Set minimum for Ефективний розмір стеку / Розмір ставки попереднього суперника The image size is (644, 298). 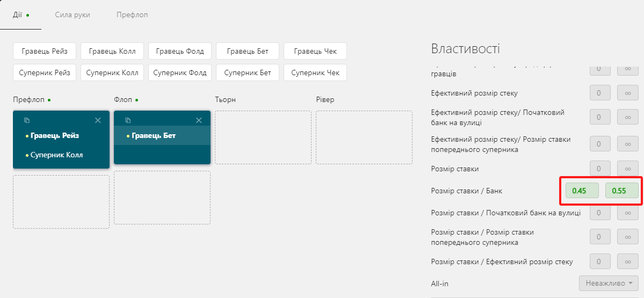(600, 144)
